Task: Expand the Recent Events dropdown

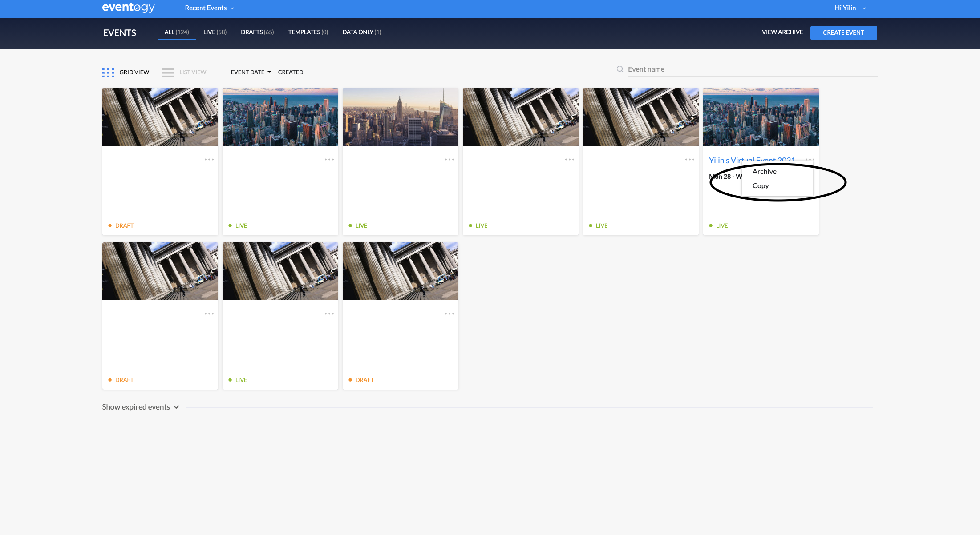Action: 210,8
